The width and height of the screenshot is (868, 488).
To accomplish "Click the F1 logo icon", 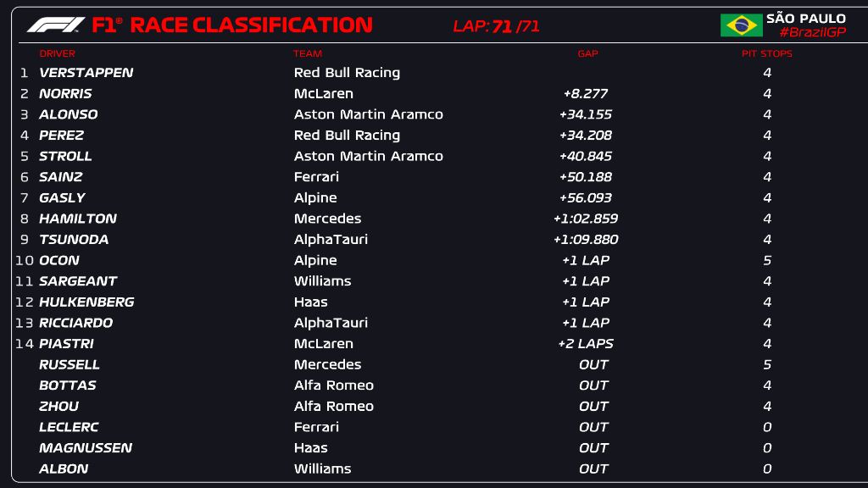I will (x=56, y=25).
